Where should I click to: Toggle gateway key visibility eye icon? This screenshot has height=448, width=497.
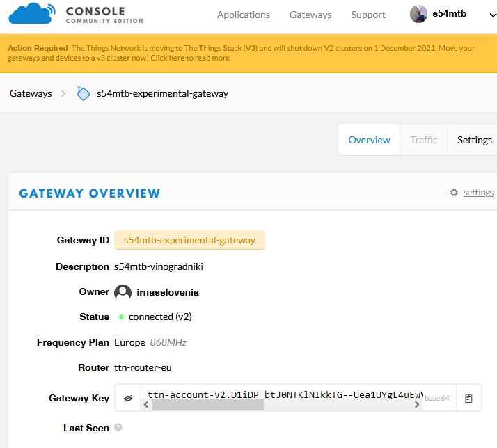pyautogui.click(x=128, y=398)
